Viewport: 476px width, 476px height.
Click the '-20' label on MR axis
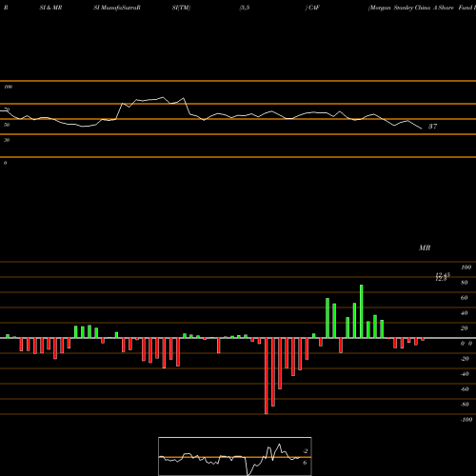[465, 359]
